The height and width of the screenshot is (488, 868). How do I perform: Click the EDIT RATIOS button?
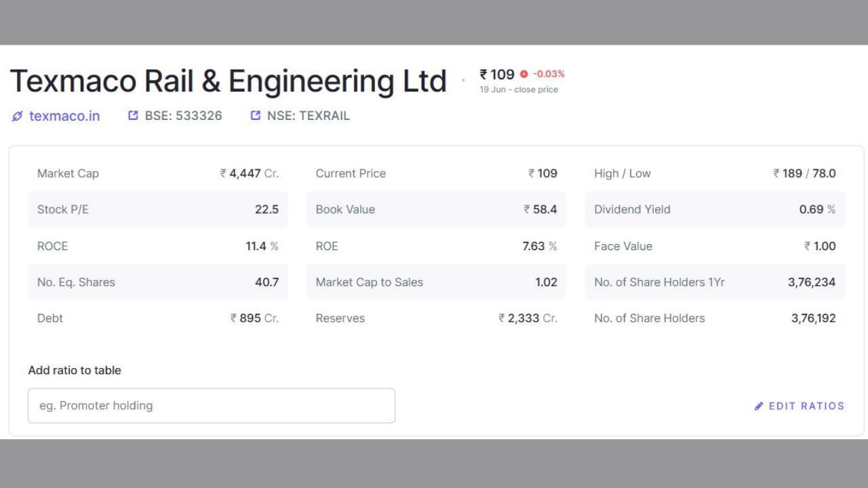coord(800,406)
